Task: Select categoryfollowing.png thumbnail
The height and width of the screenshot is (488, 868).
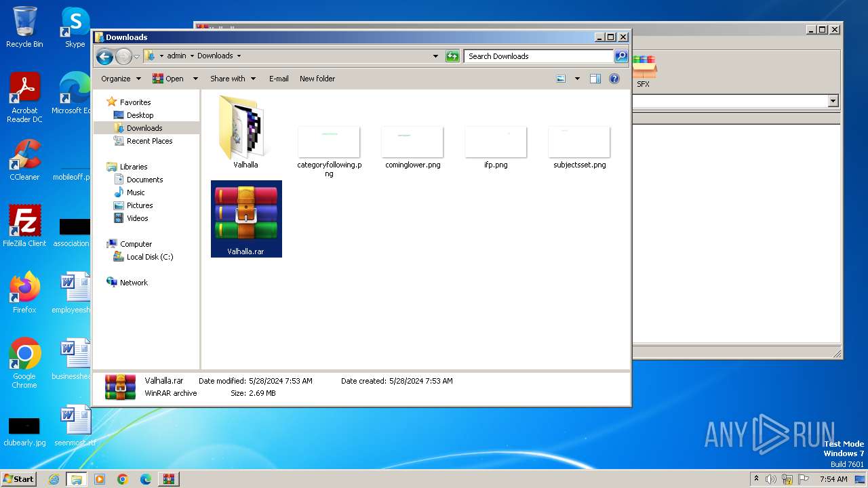Action: click(x=329, y=151)
